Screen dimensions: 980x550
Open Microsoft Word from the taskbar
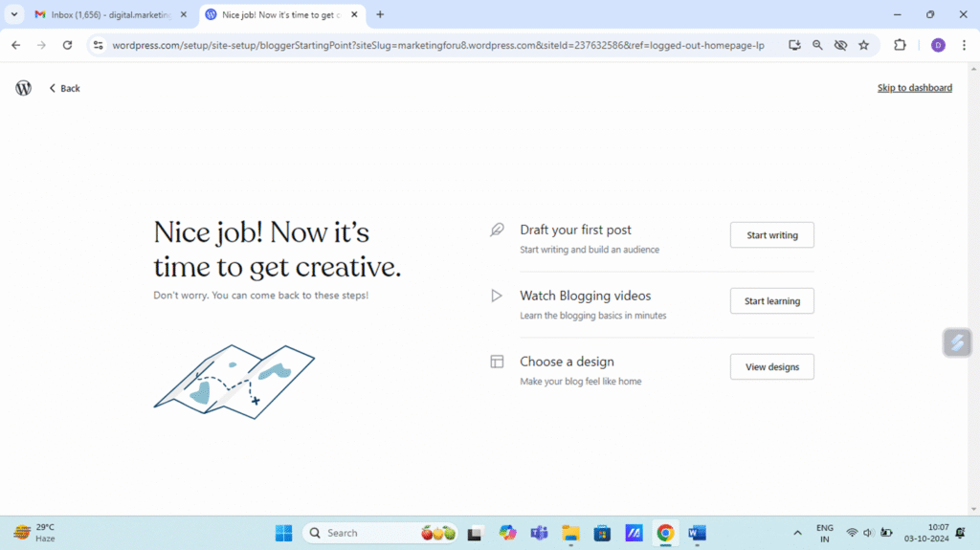click(697, 533)
